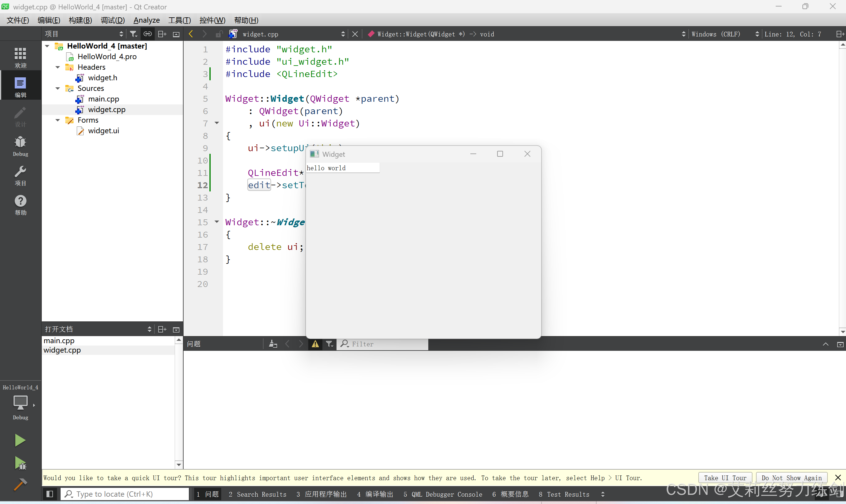The width and height of the screenshot is (846, 504).
Task: Open the 项目 (Projects) mode icon
Action: point(20,174)
